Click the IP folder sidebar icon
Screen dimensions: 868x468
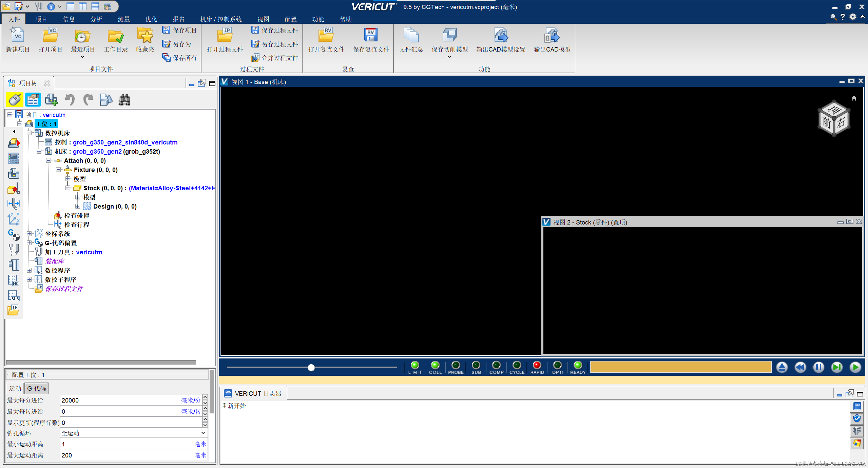pos(14,310)
